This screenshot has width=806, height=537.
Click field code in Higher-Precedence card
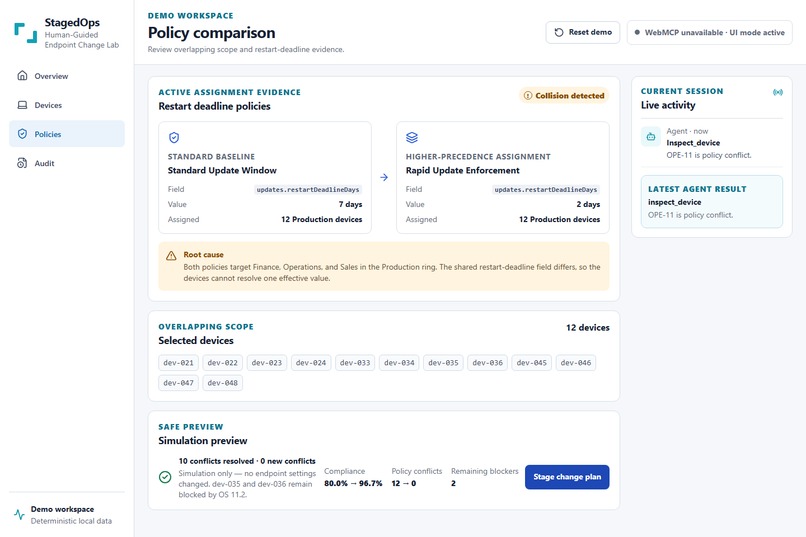pyautogui.click(x=546, y=190)
